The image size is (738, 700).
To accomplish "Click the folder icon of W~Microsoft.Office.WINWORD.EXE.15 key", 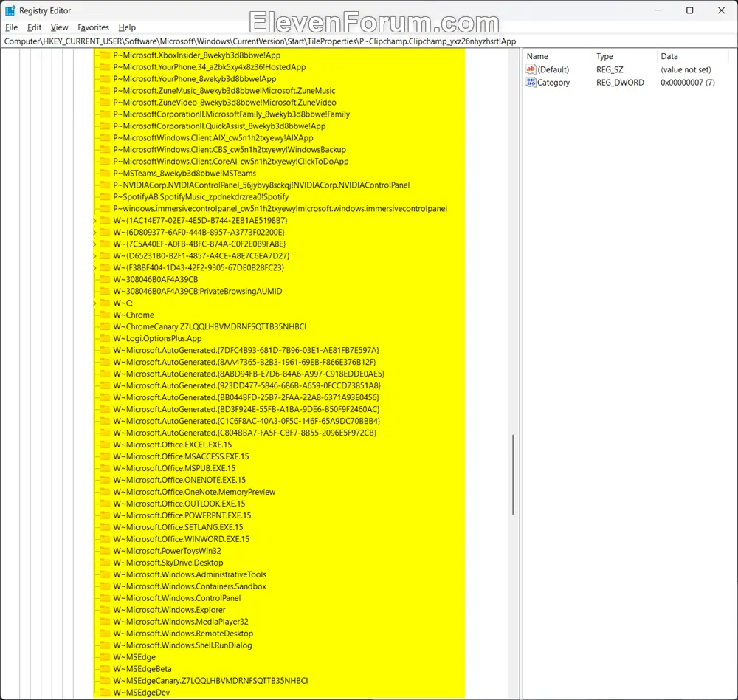I will click(x=105, y=539).
